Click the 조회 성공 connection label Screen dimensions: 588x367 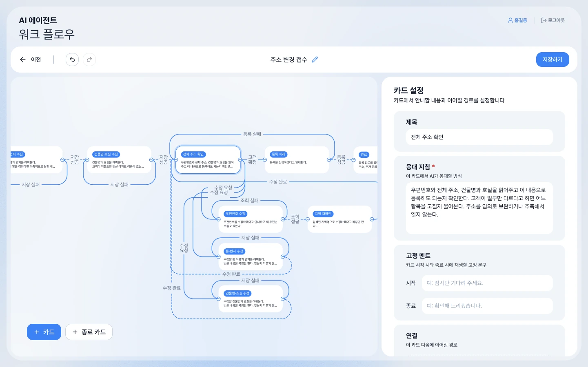pyautogui.click(x=295, y=219)
